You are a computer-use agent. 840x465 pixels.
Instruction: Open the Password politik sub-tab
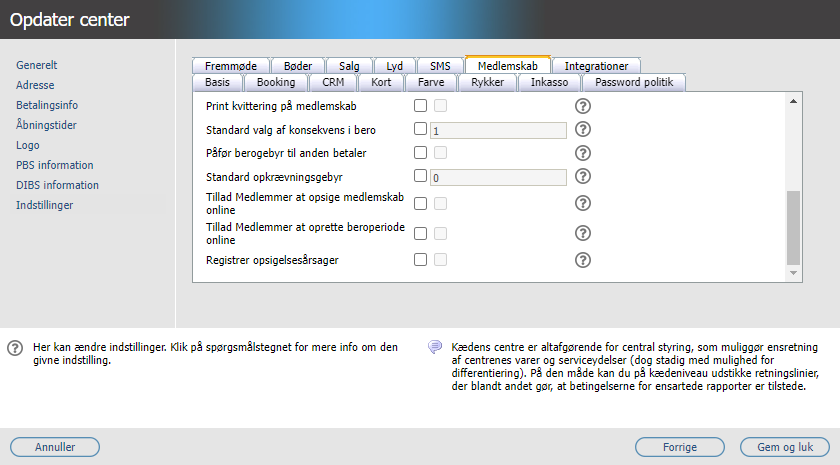coord(634,82)
